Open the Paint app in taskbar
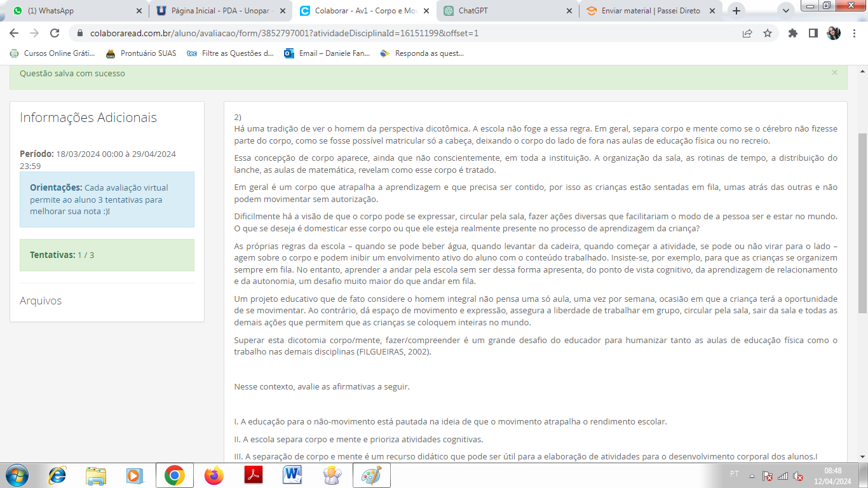868x488 pixels. (x=371, y=475)
